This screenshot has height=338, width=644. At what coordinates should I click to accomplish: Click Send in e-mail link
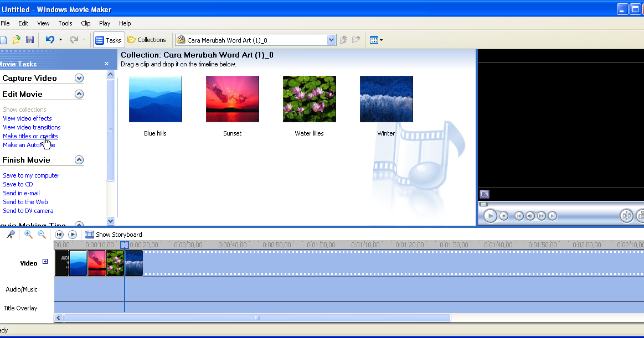point(22,193)
